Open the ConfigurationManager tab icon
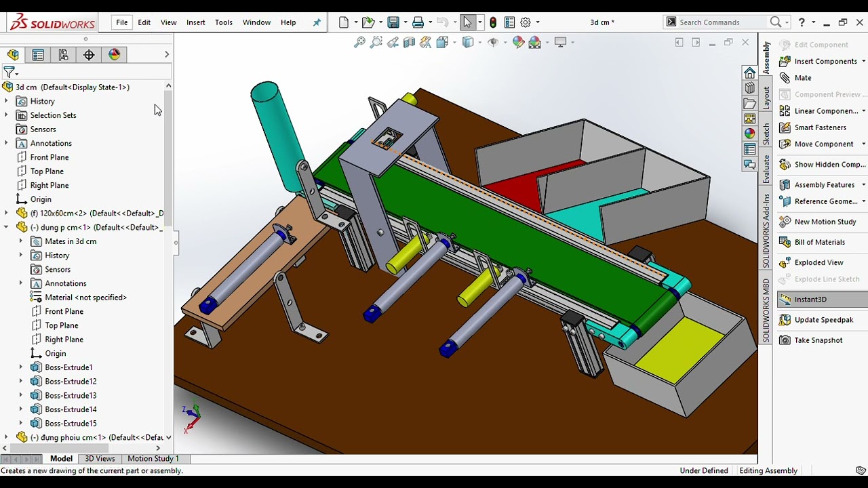 point(63,55)
